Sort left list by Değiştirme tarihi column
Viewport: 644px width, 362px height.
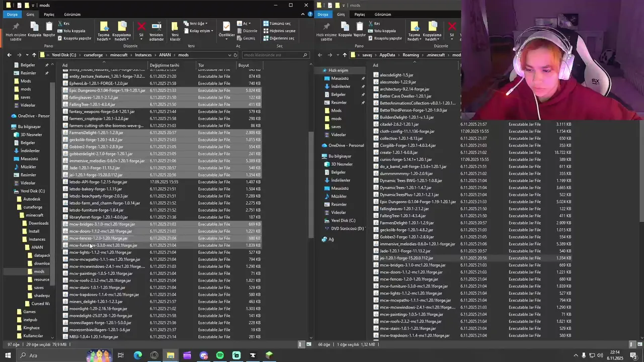point(171,65)
